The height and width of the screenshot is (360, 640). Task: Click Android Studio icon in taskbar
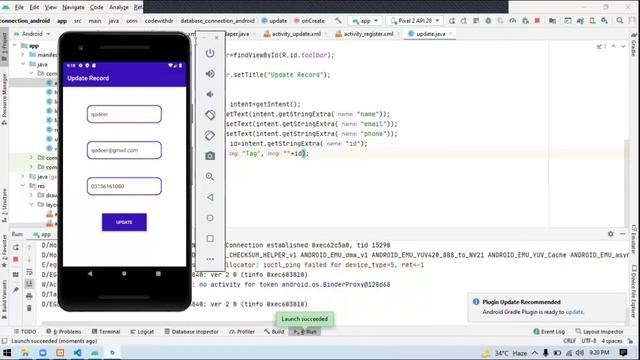95,353
